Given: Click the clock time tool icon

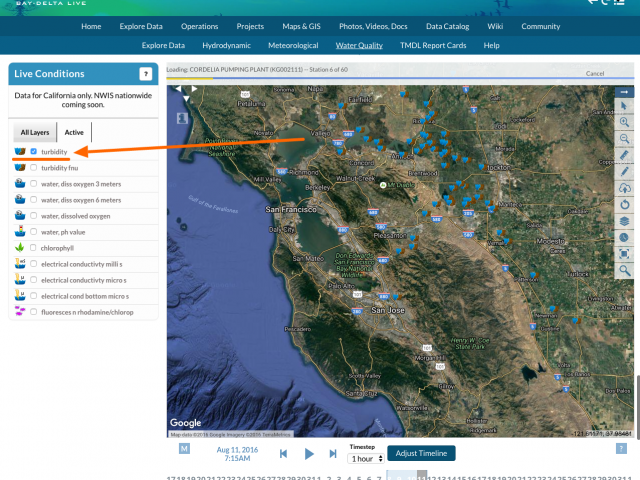Looking at the screenshot, I should coord(624,238).
